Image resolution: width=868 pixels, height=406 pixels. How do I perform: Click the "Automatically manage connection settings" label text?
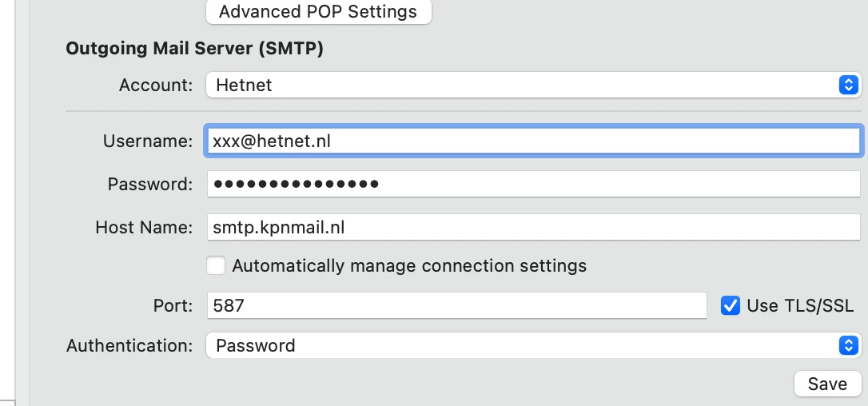pyautogui.click(x=409, y=266)
